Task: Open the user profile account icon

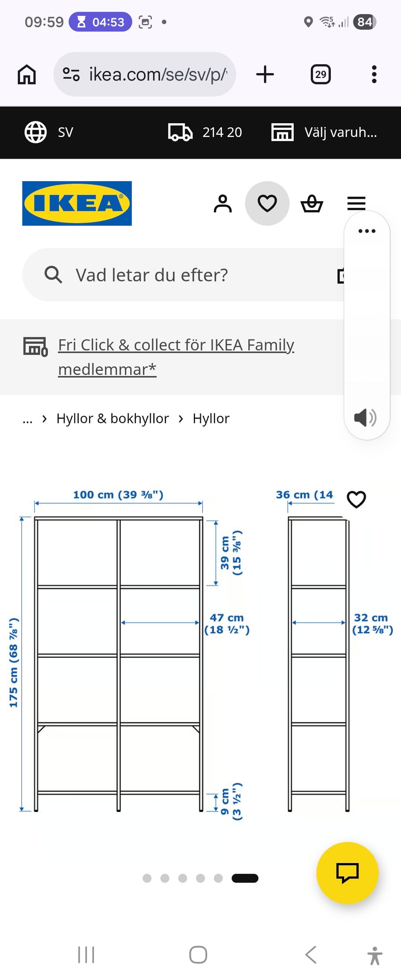Action: [x=223, y=204]
